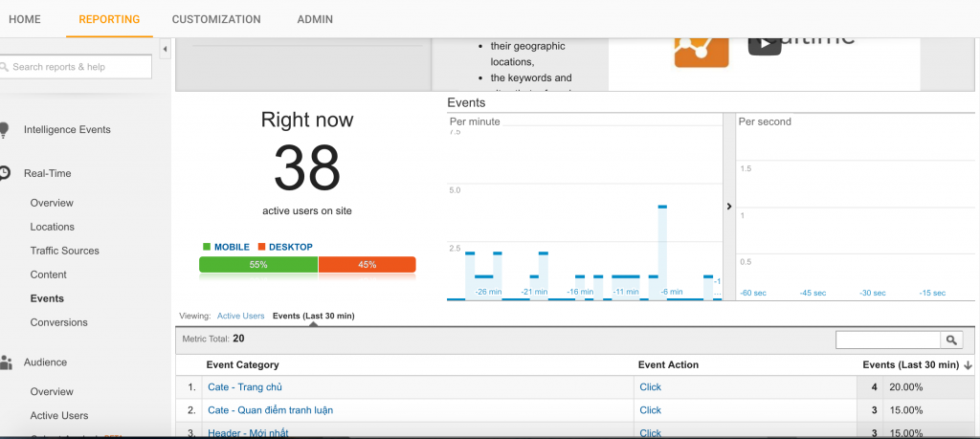Go to the HOME tab
Image resolution: width=980 pixels, height=439 pixels.
[24, 19]
